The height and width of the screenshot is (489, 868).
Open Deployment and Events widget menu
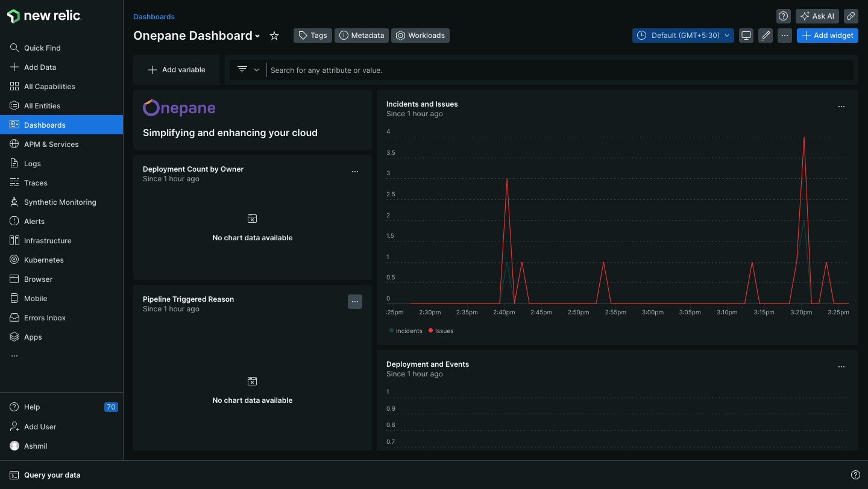pos(841,367)
